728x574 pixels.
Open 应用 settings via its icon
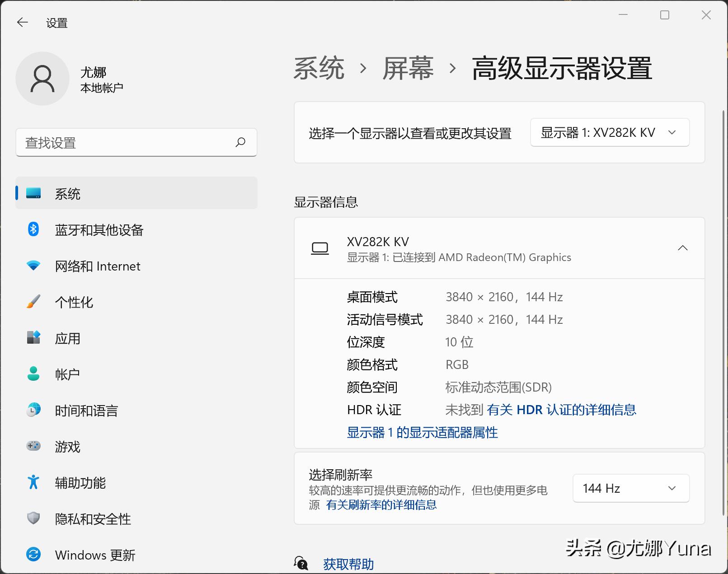click(x=33, y=338)
